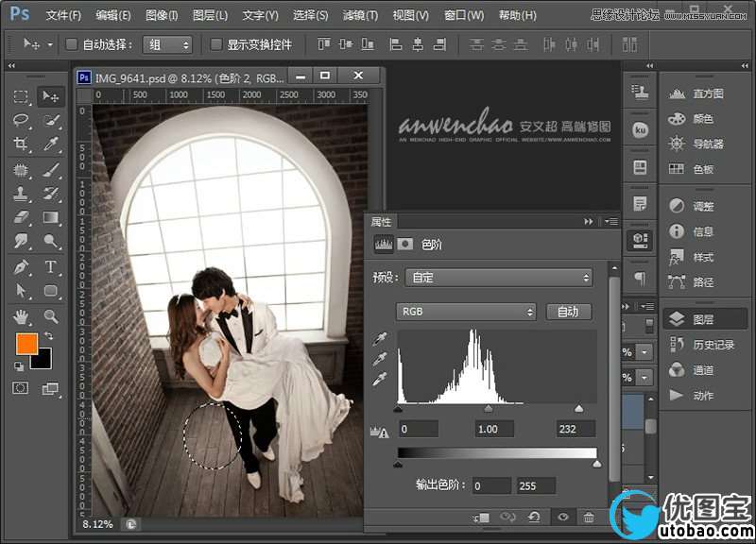Open the 图层(L) menu
The image size is (756, 544).
pos(210,15)
